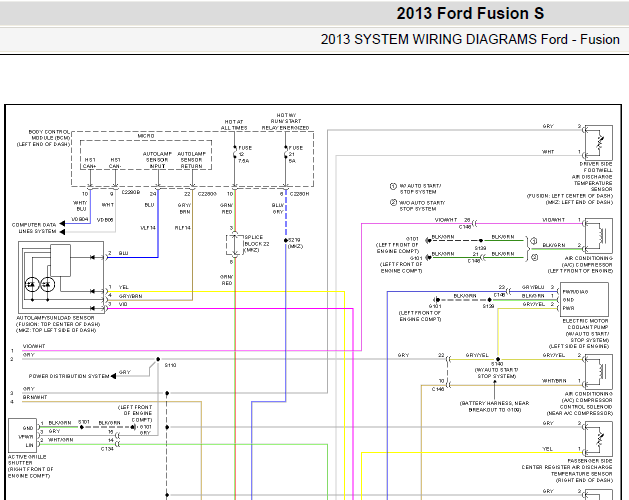The width and height of the screenshot is (629, 500).
Task: Click the Fuse 21 5A symbol
Action: click(x=286, y=154)
